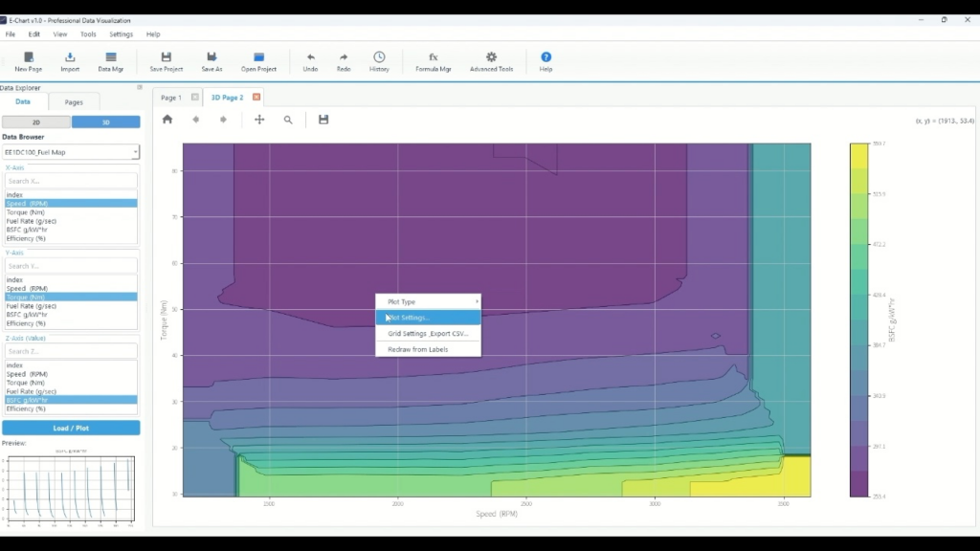This screenshot has height=551, width=980.
Task: Choose Plot Settings from context menu
Action: (x=428, y=318)
